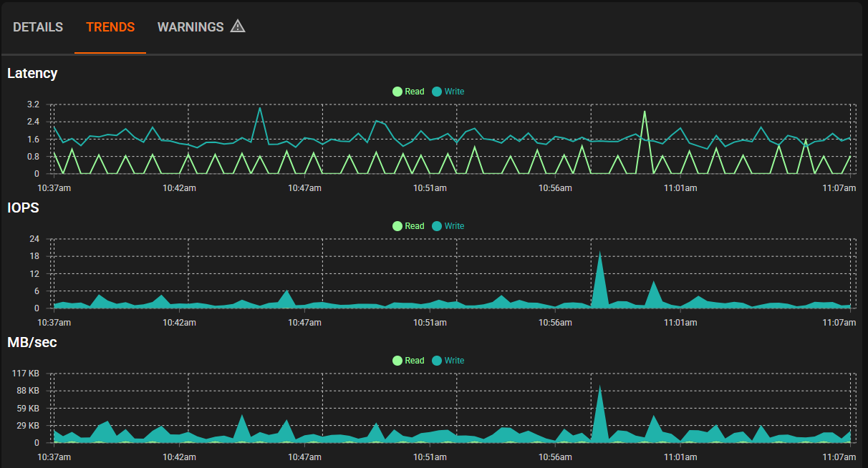Click the 10:37am label under MB/sec chart
This screenshot has height=468, width=868.
click(54, 457)
